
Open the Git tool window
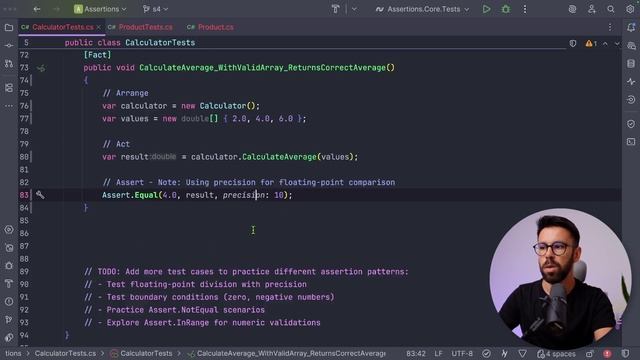[x=9, y=320]
